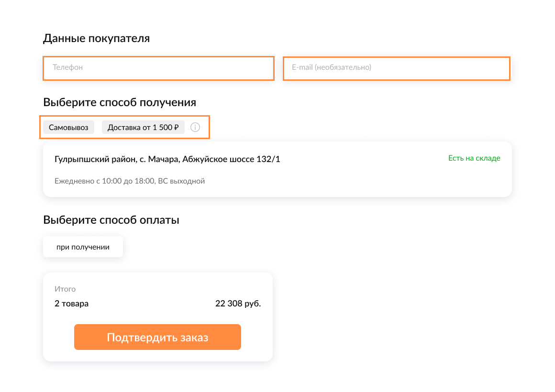Click the E-mail (необязательно) field
Image resolution: width=555 pixels, height=392 pixels.
click(x=396, y=68)
